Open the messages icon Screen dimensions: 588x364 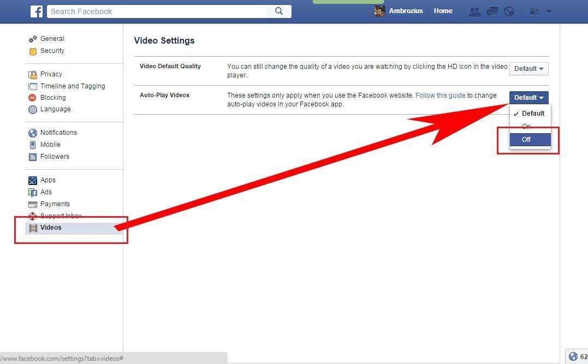[492, 11]
